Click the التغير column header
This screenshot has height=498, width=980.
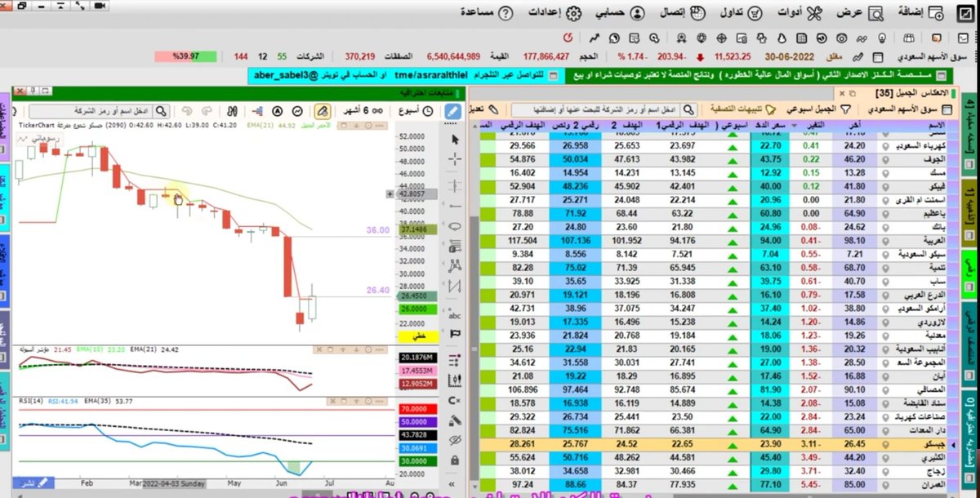coord(813,125)
